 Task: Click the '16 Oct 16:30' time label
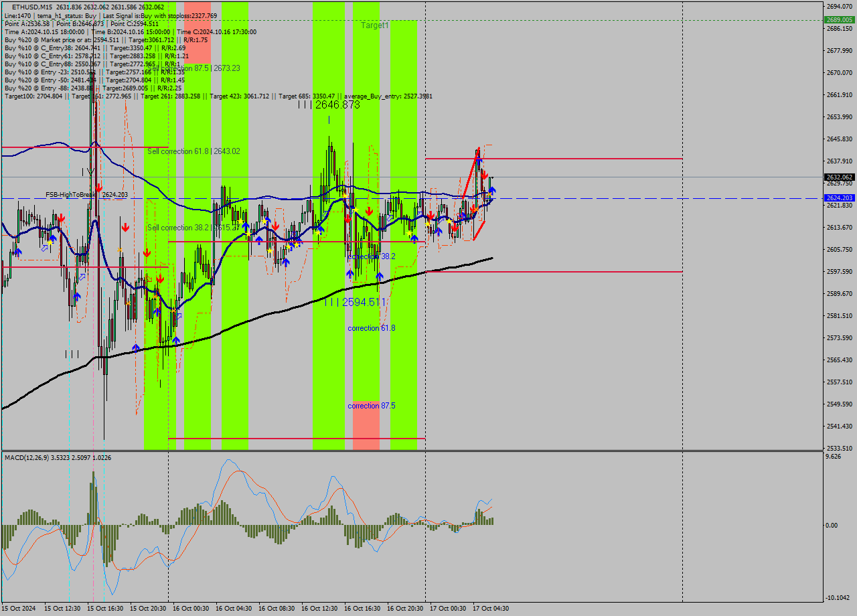pos(362,609)
